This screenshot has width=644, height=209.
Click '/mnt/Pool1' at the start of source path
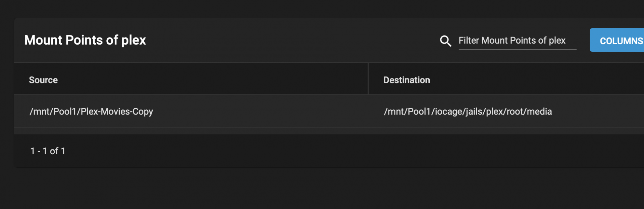tap(53, 111)
